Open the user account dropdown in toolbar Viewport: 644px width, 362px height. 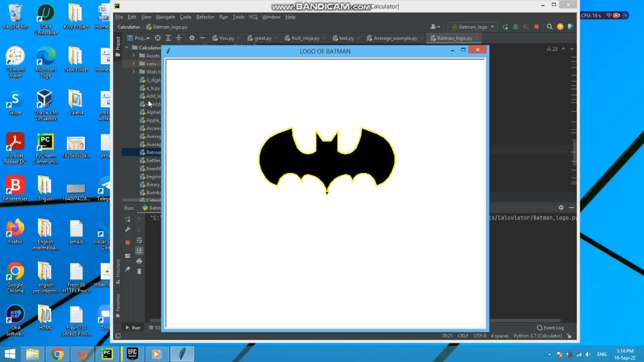pos(435,27)
